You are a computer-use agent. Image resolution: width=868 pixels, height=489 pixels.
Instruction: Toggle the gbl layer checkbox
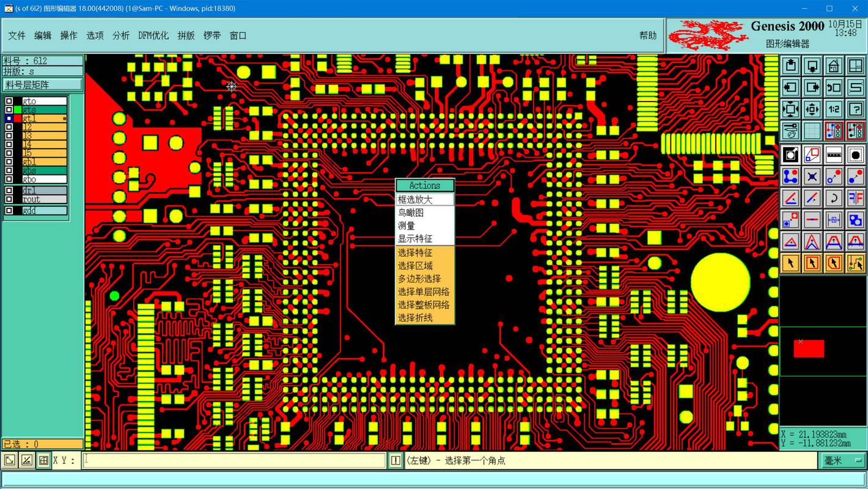[x=9, y=162]
